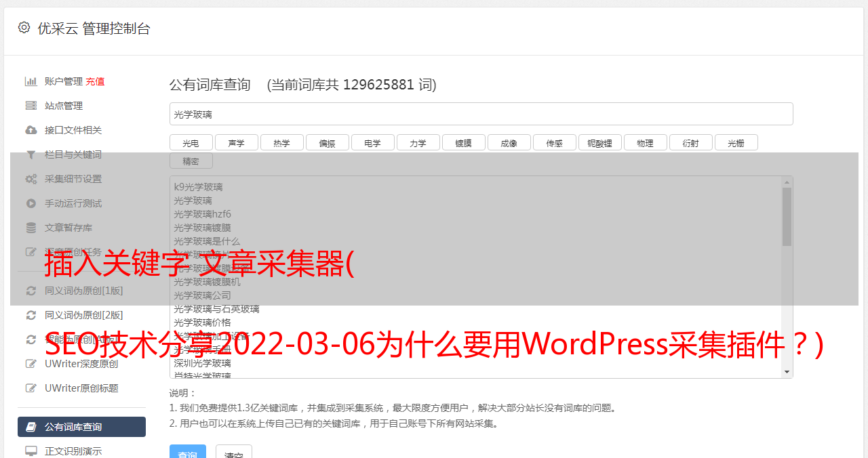Open 站点管理 via its server icon

(x=31, y=106)
